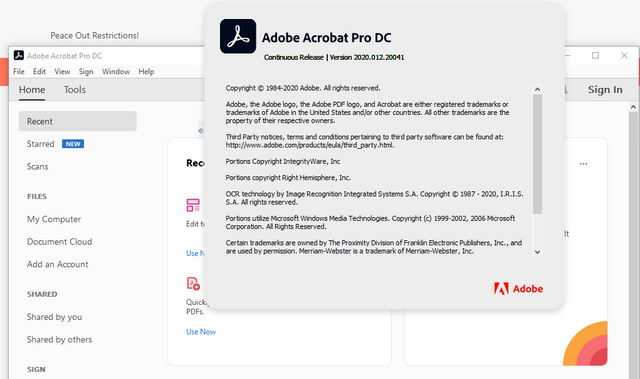The image size is (640, 379).
Task: Open the Window menu
Action: coord(116,71)
